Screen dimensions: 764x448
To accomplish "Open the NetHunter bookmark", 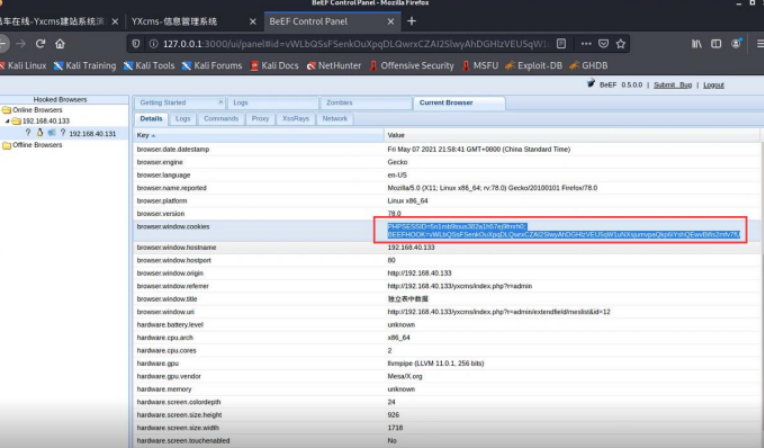I will (x=334, y=66).
